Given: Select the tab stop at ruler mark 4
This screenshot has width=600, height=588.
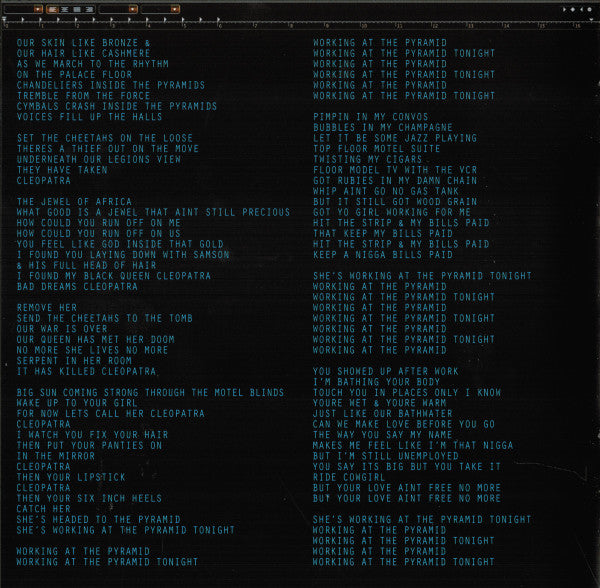Looking at the screenshot, I should click(x=147, y=20).
